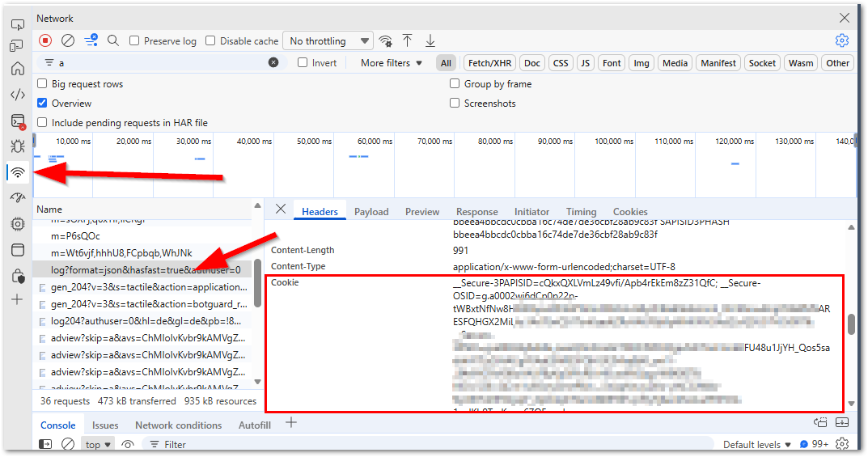Viewport: 868px width, 457px height.
Task: Clear the filter text field
Action: (x=273, y=62)
